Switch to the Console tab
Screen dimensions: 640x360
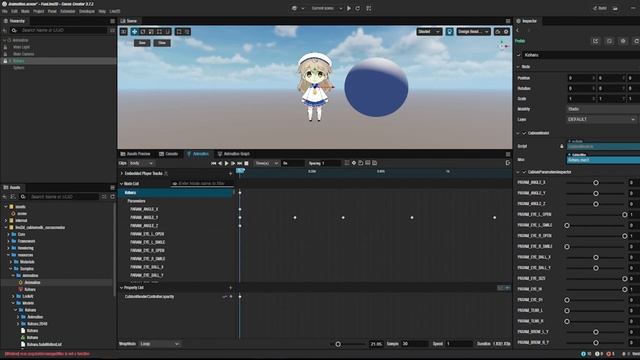tap(169, 154)
